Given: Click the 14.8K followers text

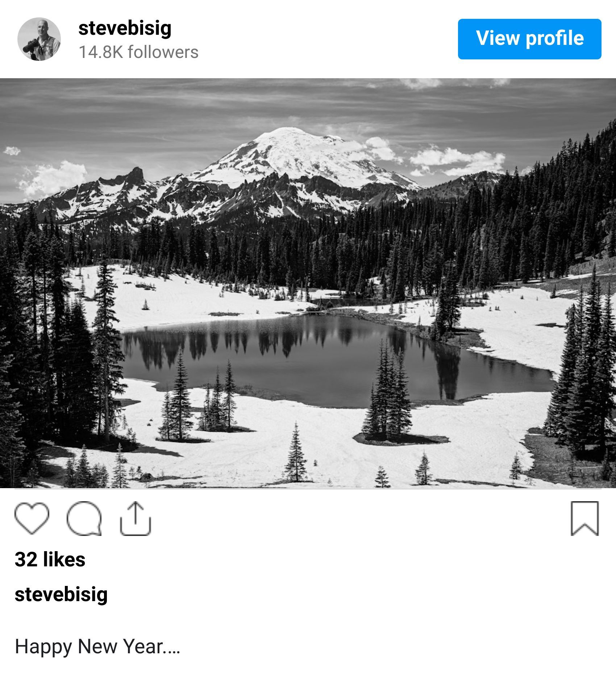Looking at the screenshot, I should click(x=138, y=52).
